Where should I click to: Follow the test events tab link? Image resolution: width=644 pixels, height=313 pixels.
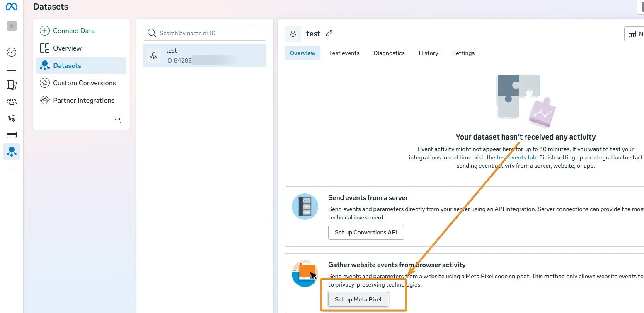pyautogui.click(x=516, y=157)
